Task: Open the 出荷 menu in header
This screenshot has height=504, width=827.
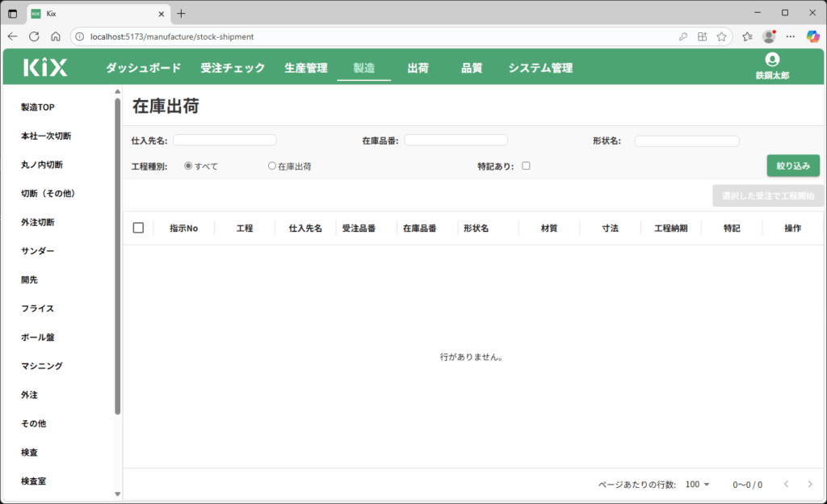Action: [x=418, y=68]
